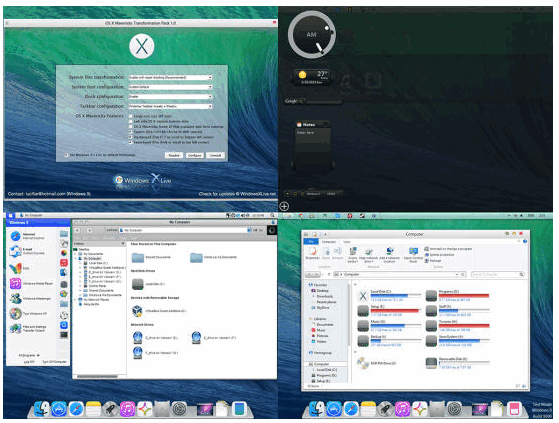Image resolution: width=559 pixels, height=423 pixels.
Task: Click the Uninstall or change a program entry
Action: (x=448, y=249)
